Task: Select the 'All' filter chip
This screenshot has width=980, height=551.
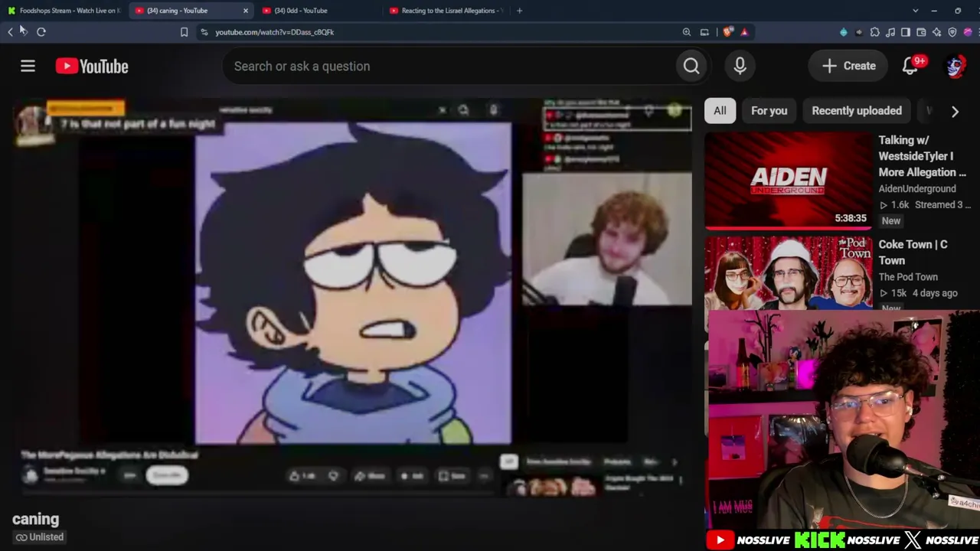Action: click(720, 111)
